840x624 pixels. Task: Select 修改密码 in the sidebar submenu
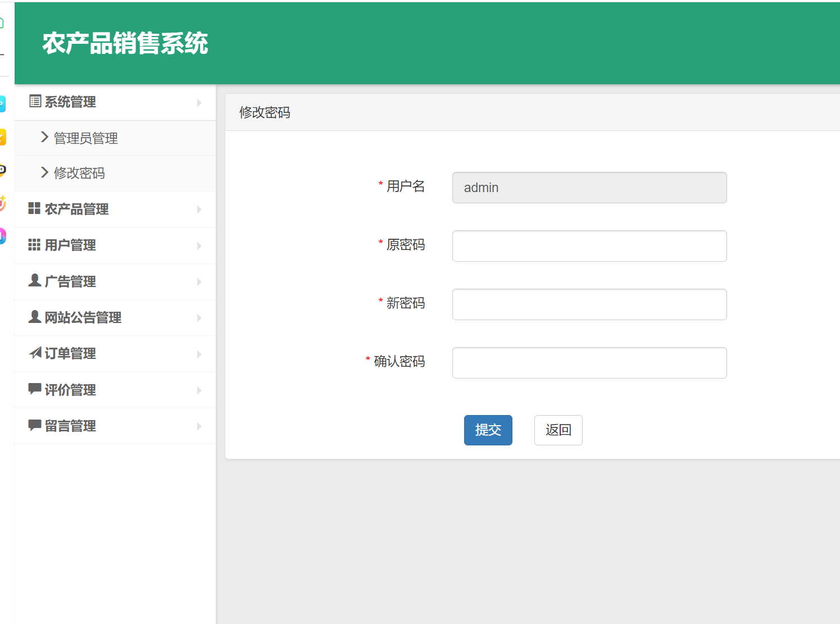click(79, 173)
